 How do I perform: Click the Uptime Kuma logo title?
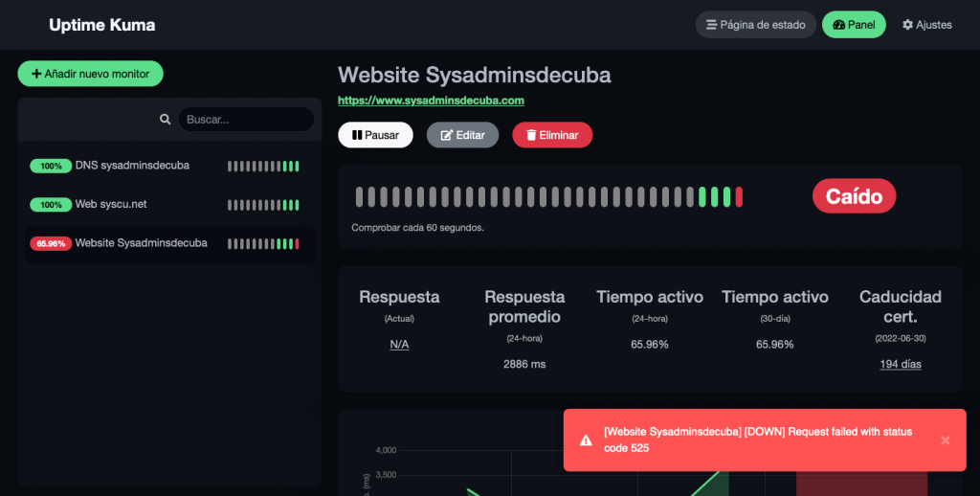(x=101, y=25)
